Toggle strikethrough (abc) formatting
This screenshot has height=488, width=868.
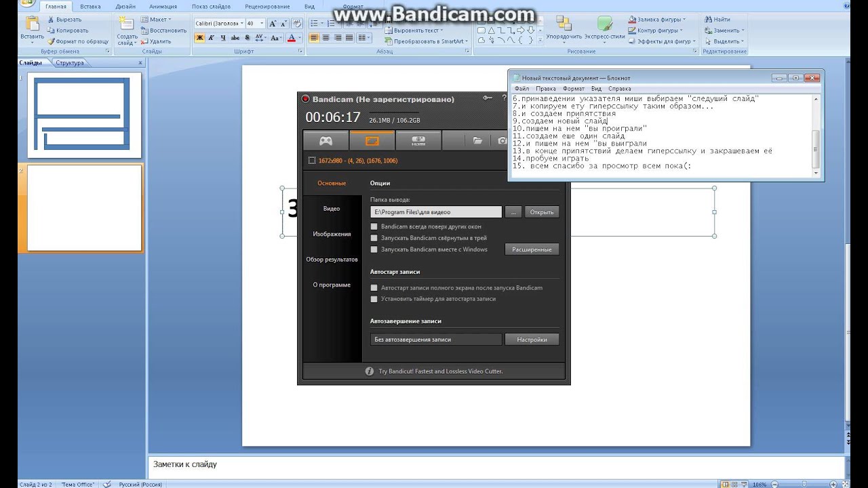click(x=235, y=38)
